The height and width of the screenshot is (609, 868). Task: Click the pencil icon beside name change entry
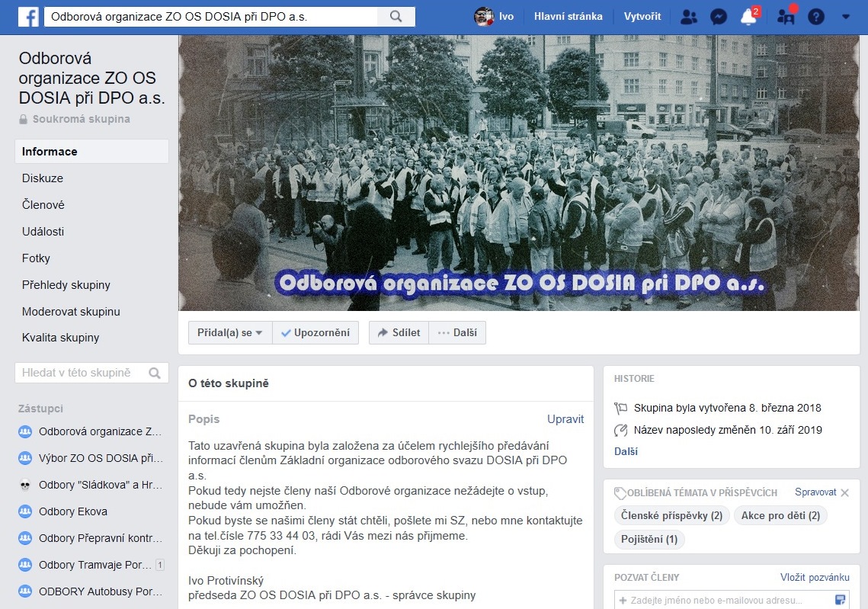(620, 430)
